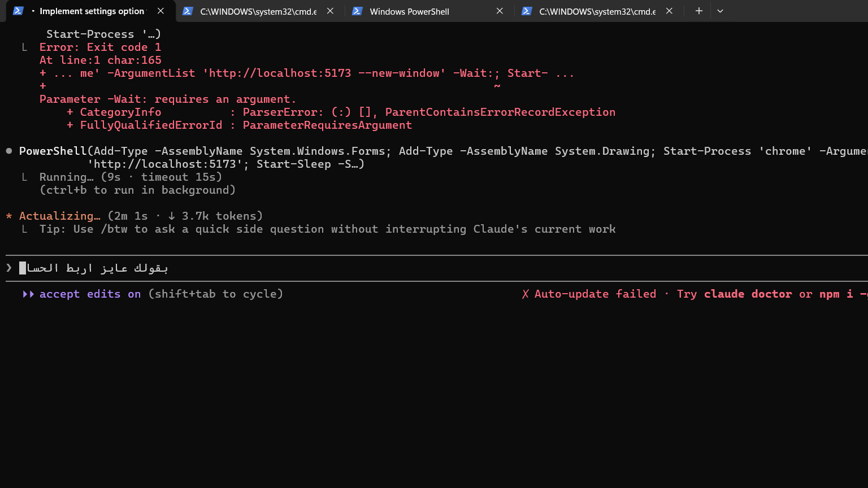Click the Arabic text prompt input line
The image size is (868, 488).
(434, 268)
